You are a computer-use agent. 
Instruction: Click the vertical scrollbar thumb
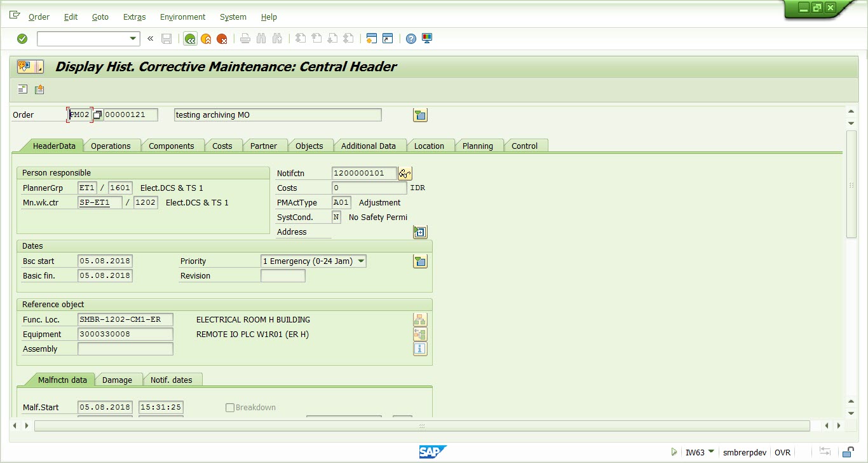pyautogui.click(x=851, y=184)
